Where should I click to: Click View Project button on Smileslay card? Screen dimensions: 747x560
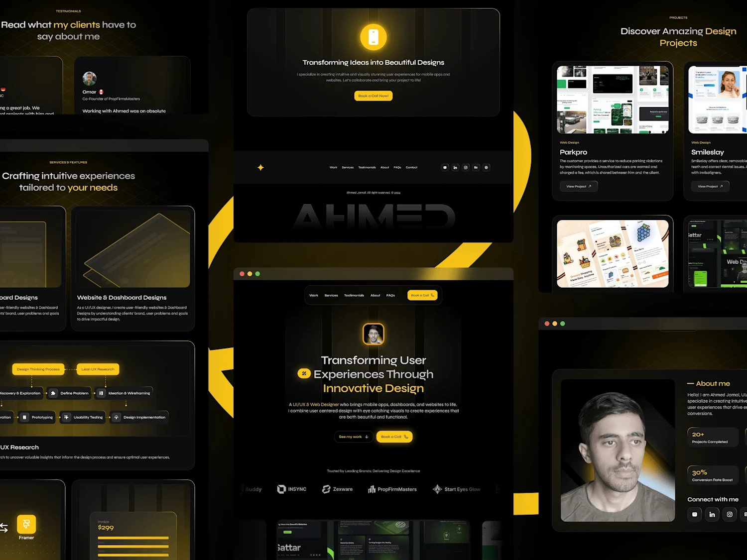tap(710, 186)
